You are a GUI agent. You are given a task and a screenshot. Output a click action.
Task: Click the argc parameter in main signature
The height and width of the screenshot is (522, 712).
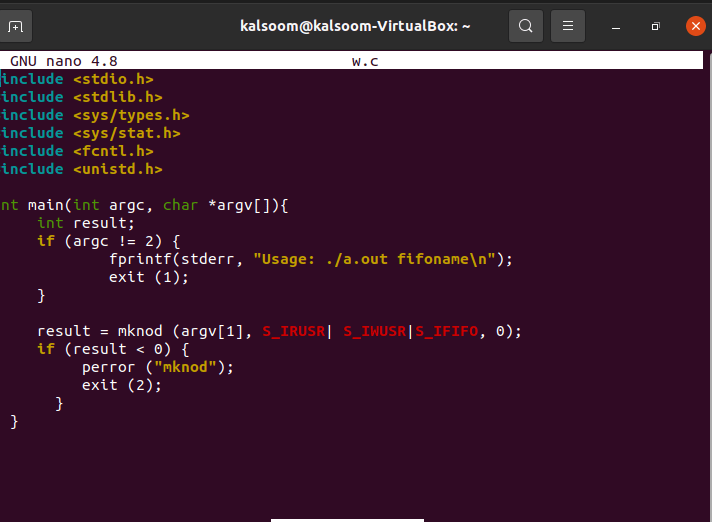126,206
